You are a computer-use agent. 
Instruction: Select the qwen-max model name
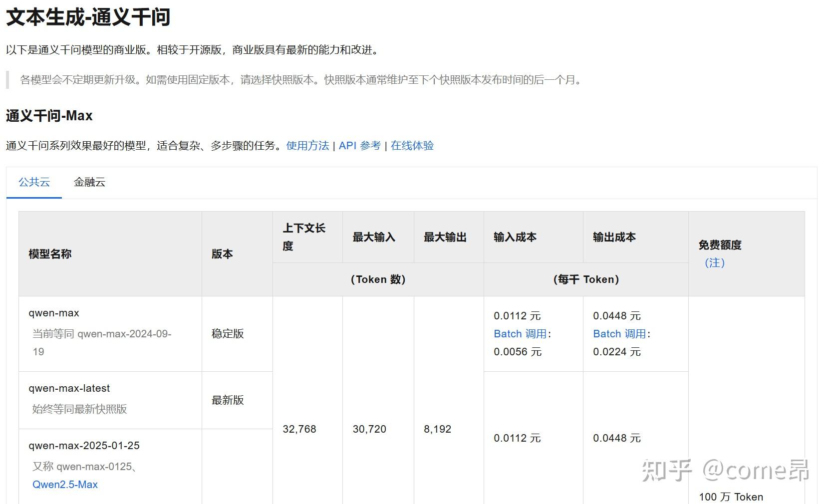tap(54, 313)
